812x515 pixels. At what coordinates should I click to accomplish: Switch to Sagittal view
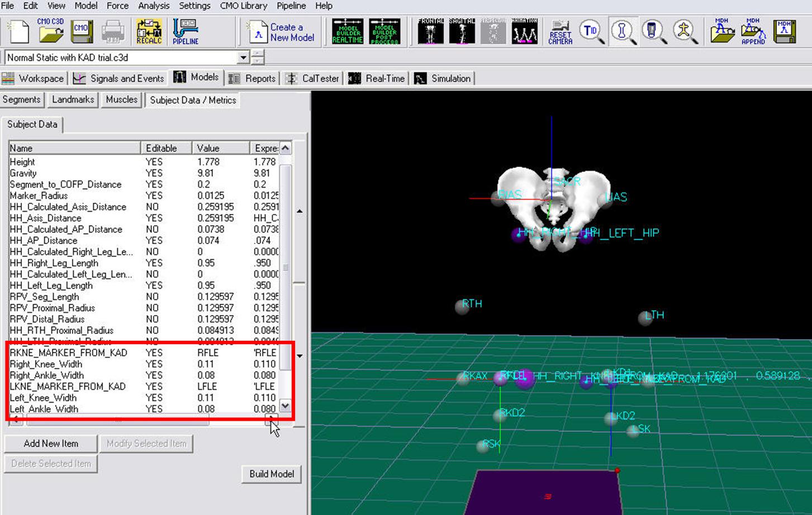[x=462, y=31]
